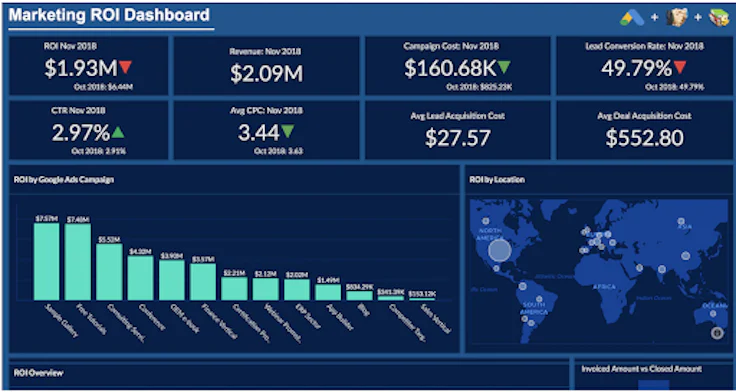Click the large bubble over United States
This screenshot has height=392, width=736.
point(499,250)
